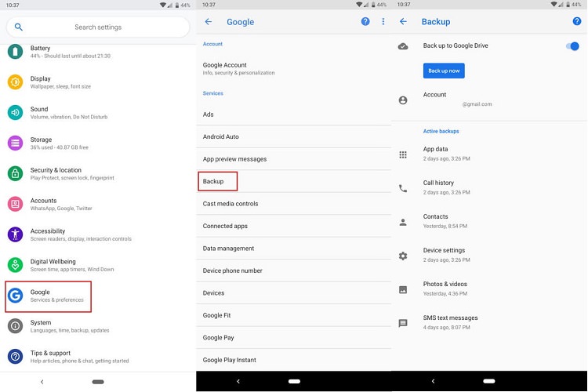
Task: Tap the Device settings gear icon
Action: point(403,256)
